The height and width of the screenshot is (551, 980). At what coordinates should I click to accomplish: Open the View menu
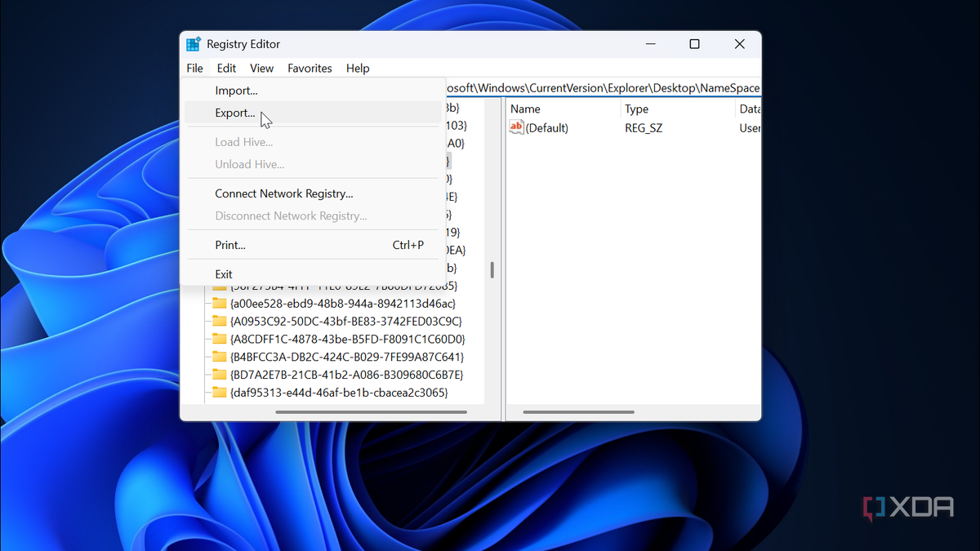(261, 69)
